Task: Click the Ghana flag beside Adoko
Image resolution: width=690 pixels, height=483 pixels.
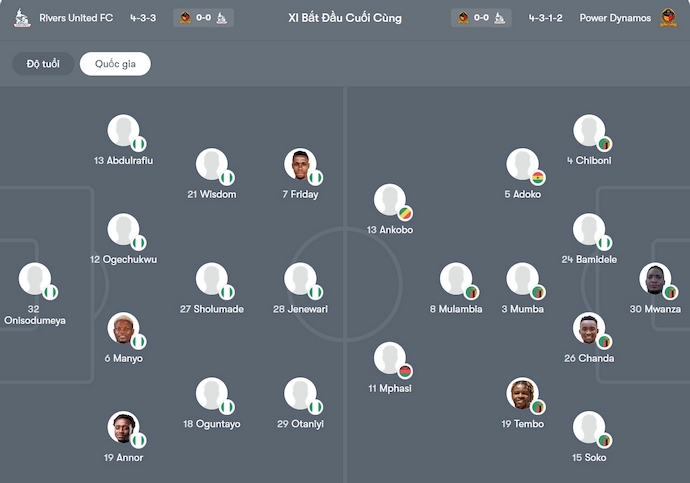Action: pyautogui.click(x=537, y=178)
